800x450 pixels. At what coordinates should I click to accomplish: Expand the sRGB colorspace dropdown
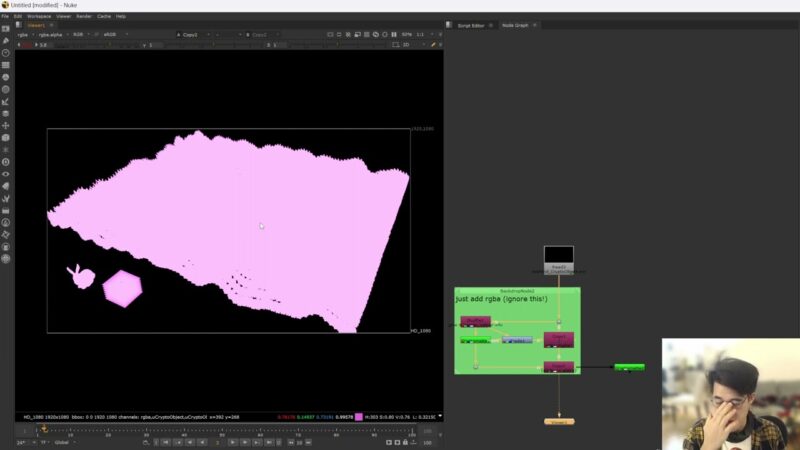pos(111,34)
